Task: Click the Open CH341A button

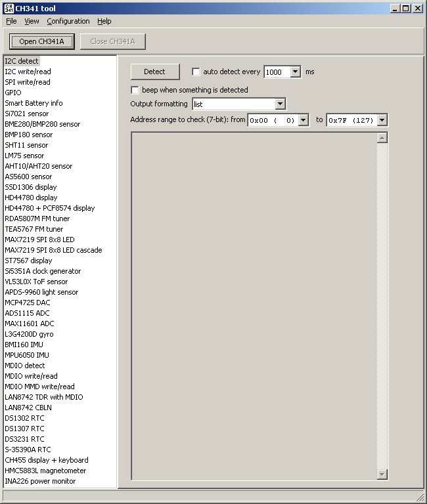Action: tap(42, 41)
